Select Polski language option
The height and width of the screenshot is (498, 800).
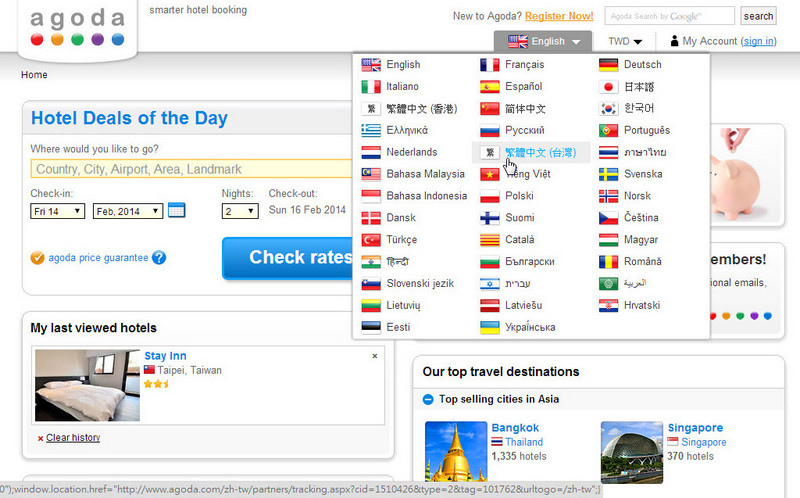(x=519, y=196)
